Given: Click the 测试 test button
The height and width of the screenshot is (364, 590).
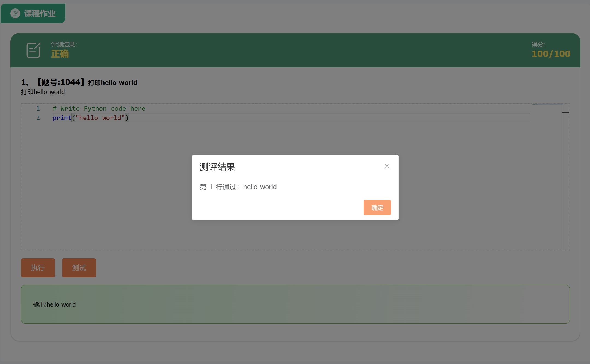Looking at the screenshot, I should pyautogui.click(x=79, y=268).
